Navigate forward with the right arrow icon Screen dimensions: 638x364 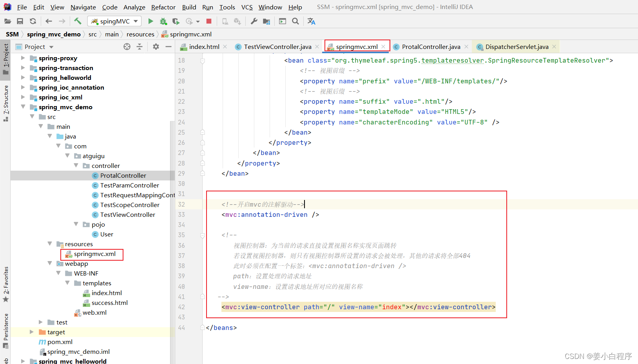tap(62, 21)
